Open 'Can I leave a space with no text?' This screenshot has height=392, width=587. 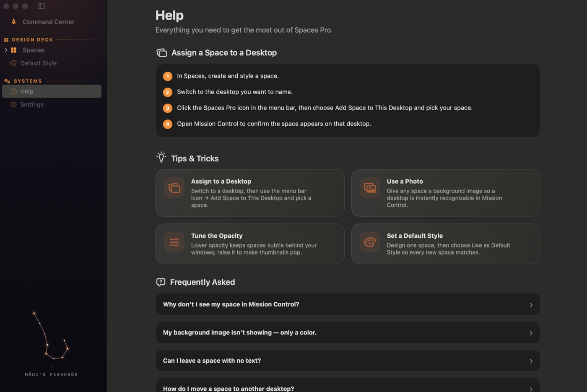pos(348,361)
